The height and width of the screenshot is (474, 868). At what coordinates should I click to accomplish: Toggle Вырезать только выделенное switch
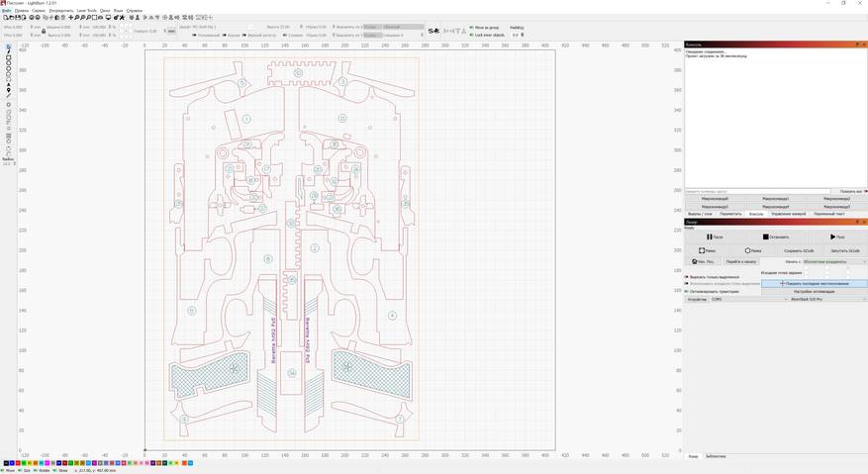click(686, 277)
